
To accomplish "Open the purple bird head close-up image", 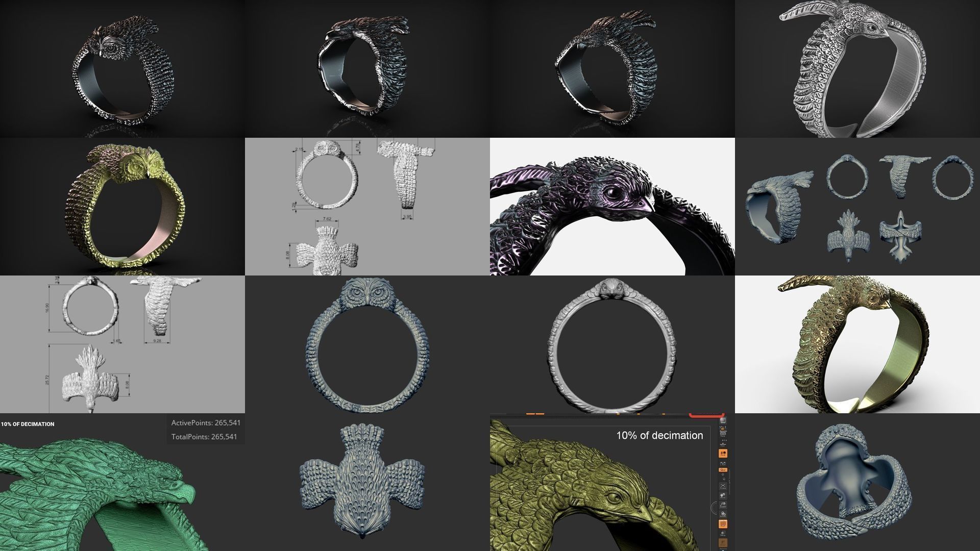I will pos(612,207).
